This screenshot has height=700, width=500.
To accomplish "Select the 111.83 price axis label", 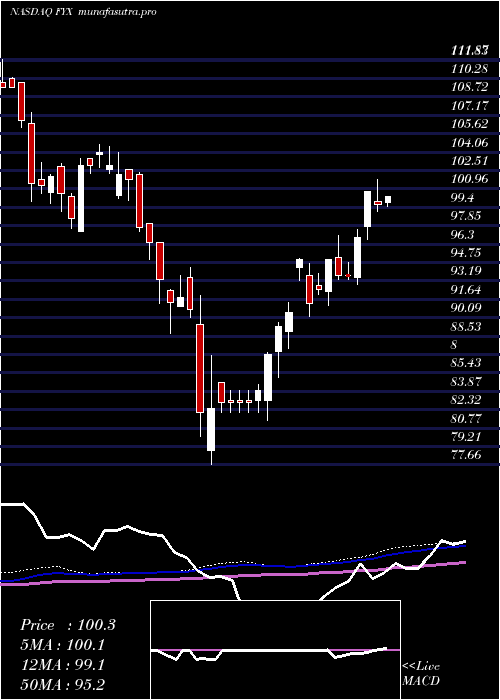I will [x=470, y=51].
